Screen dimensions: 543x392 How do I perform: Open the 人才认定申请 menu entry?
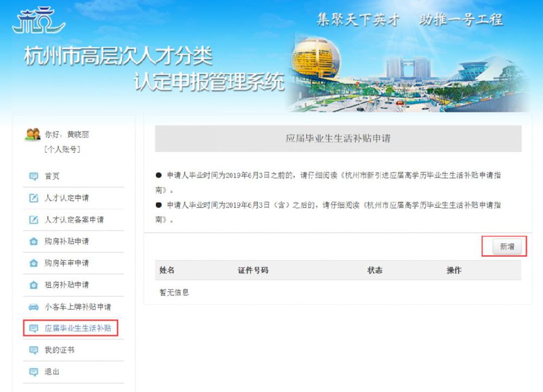[66, 198]
